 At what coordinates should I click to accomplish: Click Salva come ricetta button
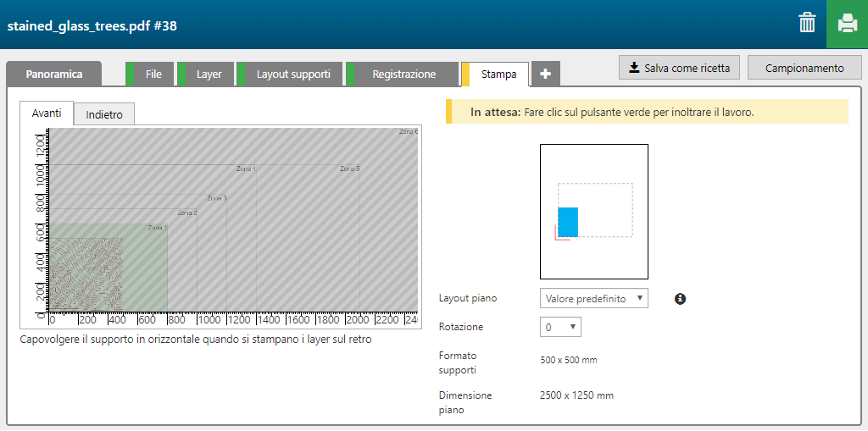(680, 68)
